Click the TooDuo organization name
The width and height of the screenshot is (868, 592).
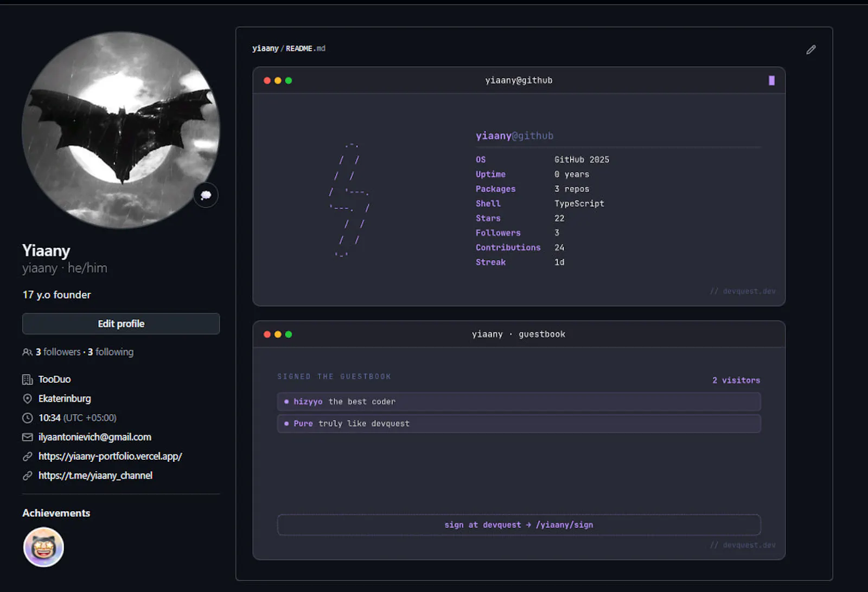[54, 379]
